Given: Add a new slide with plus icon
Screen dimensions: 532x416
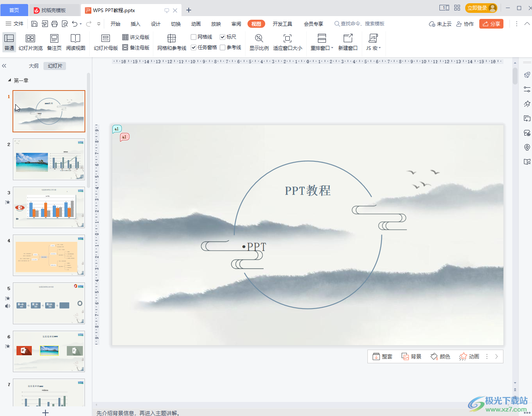Looking at the screenshot, I should pos(45,412).
